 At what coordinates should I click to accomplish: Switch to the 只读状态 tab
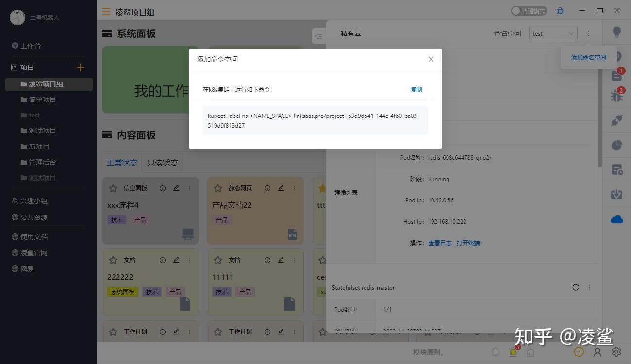coord(163,163)
